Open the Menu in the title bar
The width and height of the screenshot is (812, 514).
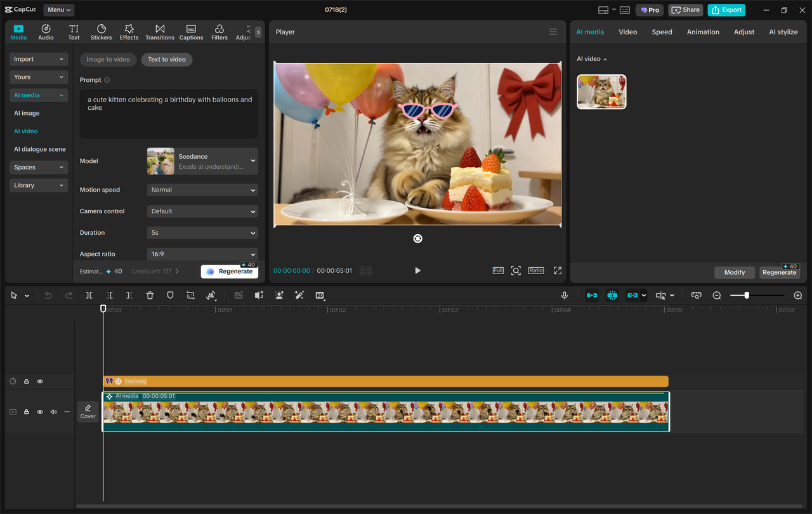(58, 10)
